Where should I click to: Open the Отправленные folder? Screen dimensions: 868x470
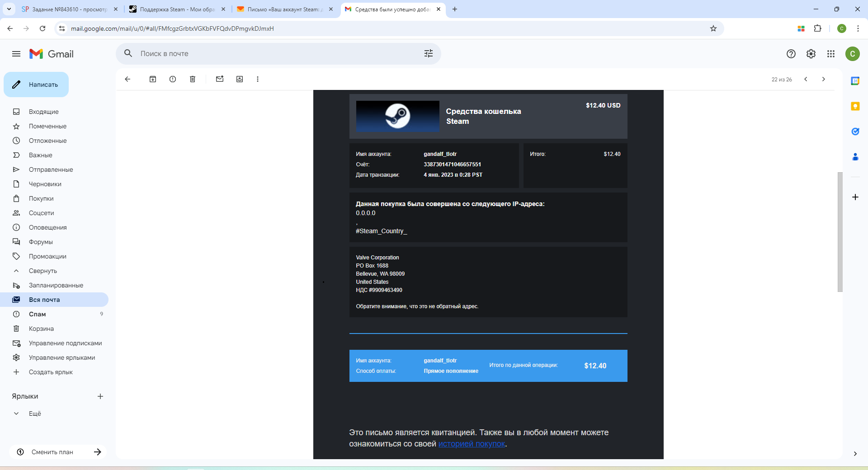click(54, 169)
